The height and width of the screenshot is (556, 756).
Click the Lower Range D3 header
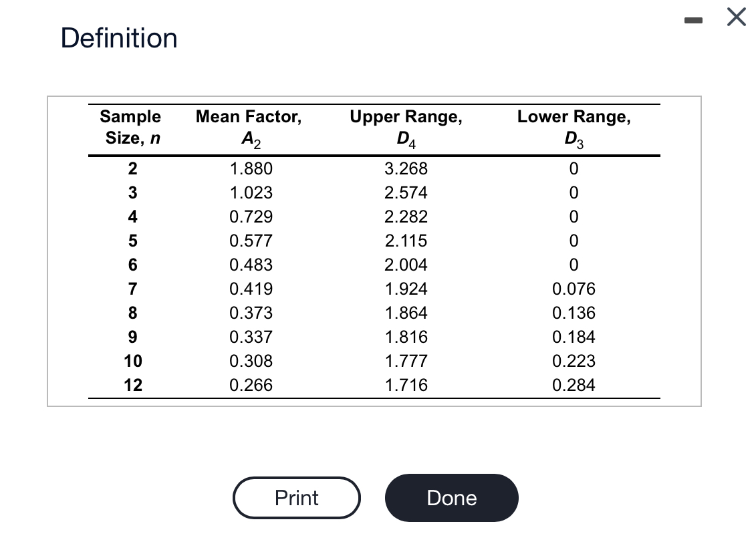tap(572, 127)
